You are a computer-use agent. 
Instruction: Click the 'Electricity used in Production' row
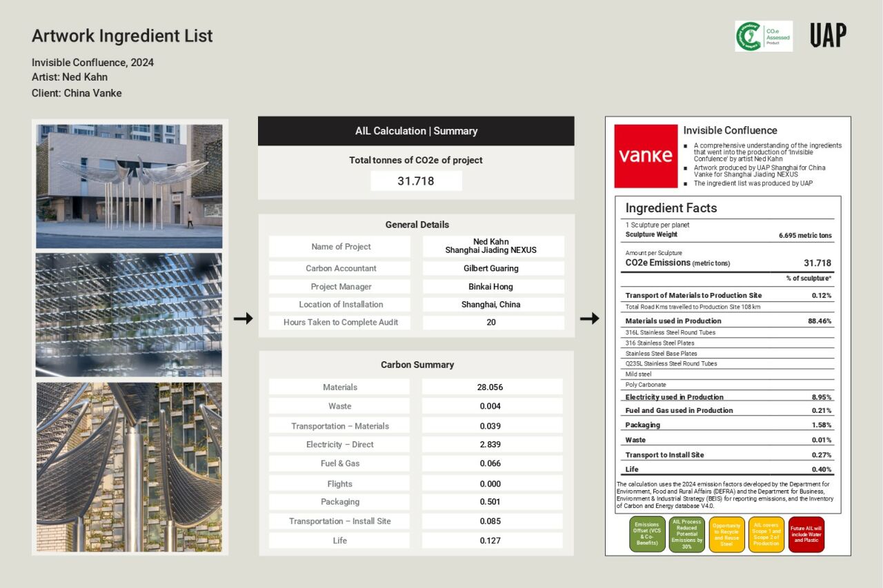click(x=728, y=397)
